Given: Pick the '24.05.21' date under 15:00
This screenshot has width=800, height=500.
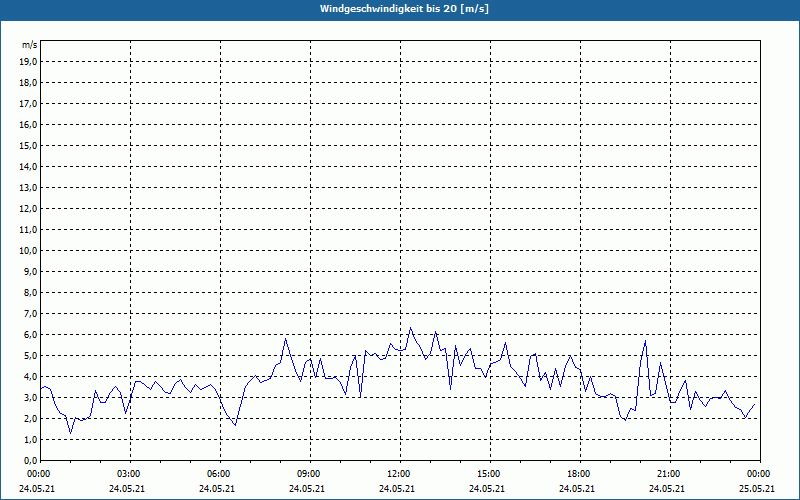Looking at the screenshot, I should coord(487,489).
